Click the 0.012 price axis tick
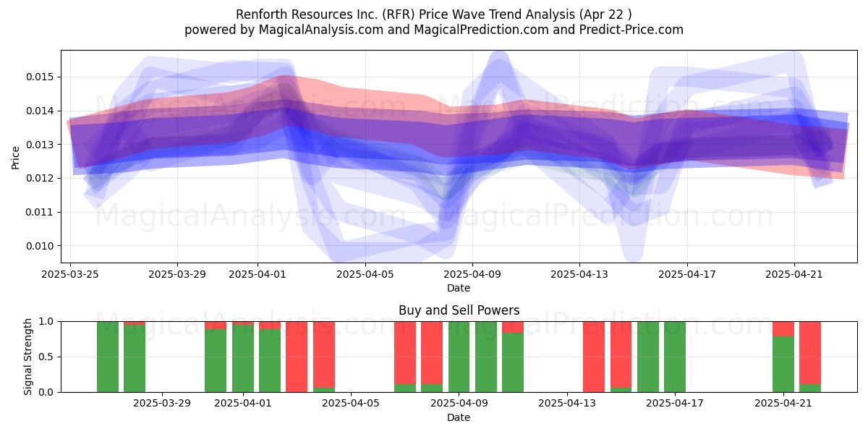 (42, 178)
